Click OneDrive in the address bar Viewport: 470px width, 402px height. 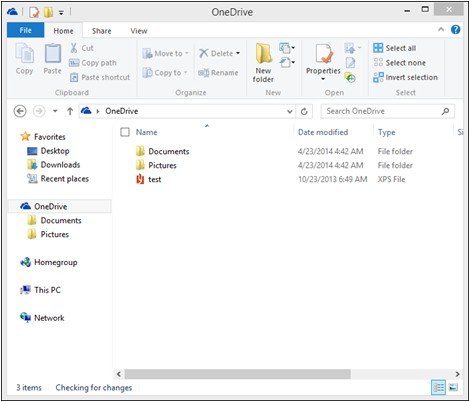pyautogui.click(x=122, y=111)
